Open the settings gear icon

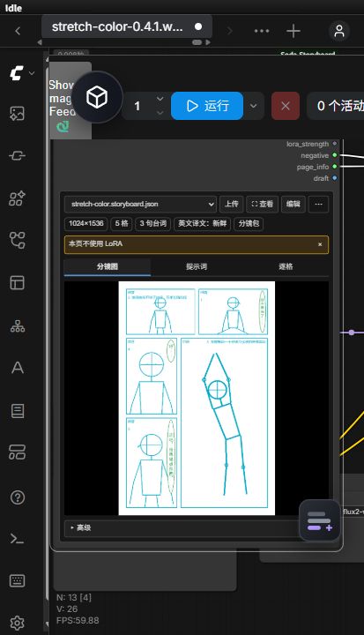17,624
